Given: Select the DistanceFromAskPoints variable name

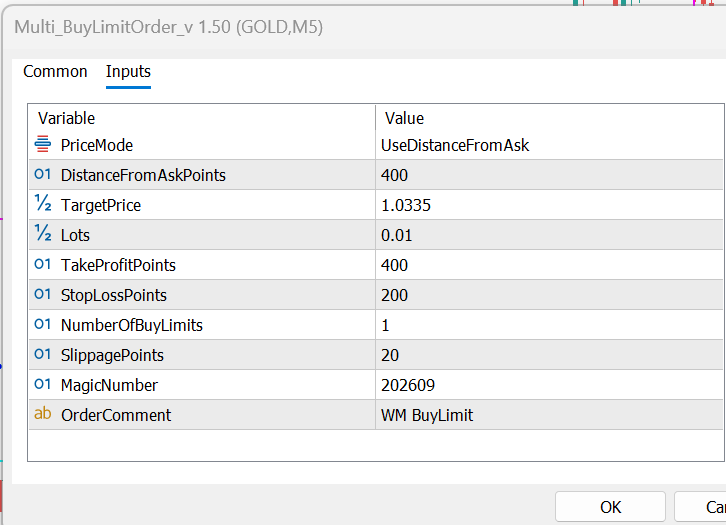Looking at the screenshot, I should point(143,175).
